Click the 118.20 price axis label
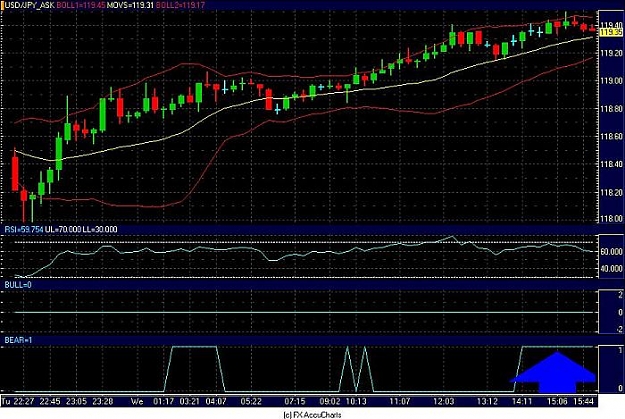This screenshot has height=419, width=625. (611, 192)
